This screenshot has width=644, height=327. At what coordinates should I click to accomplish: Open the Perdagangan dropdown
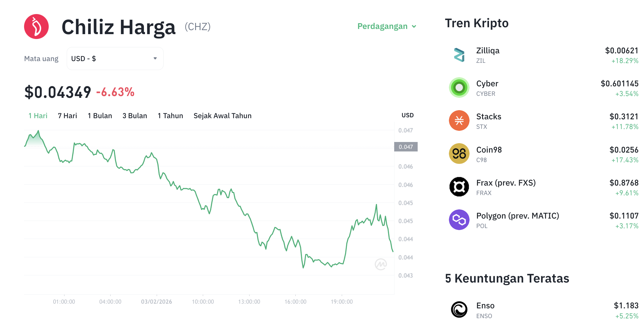(x=382, y=26)
